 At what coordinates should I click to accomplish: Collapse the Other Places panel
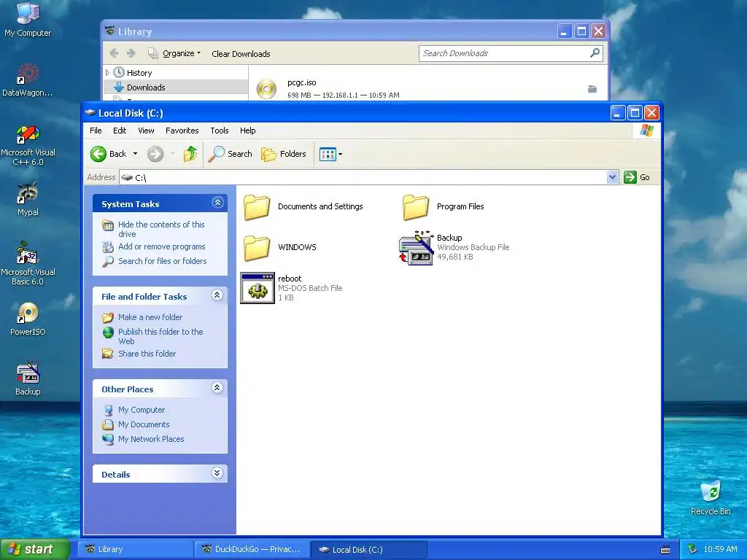(217, 388)
